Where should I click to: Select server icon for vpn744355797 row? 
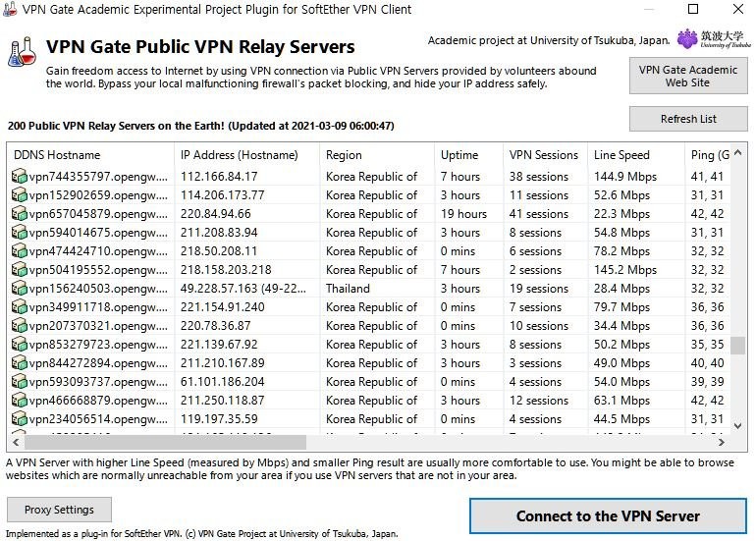tap(19, 177)
